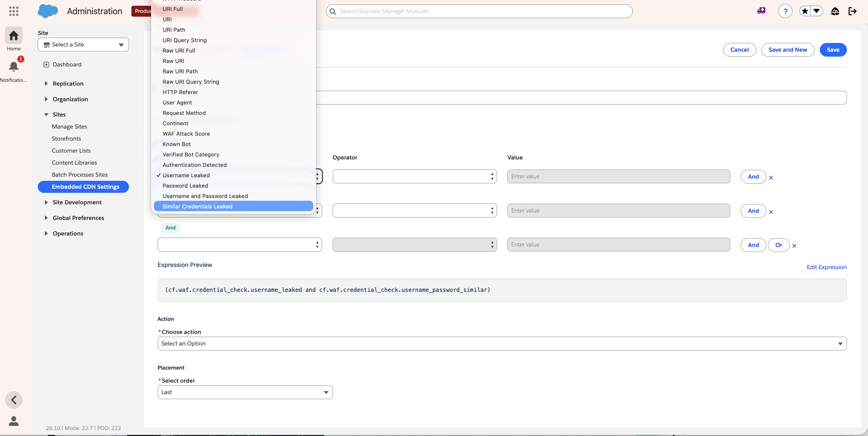Viewport: 868px width, 436px height.
Task: Click the search magnifier icon
Action: point(333,11)
